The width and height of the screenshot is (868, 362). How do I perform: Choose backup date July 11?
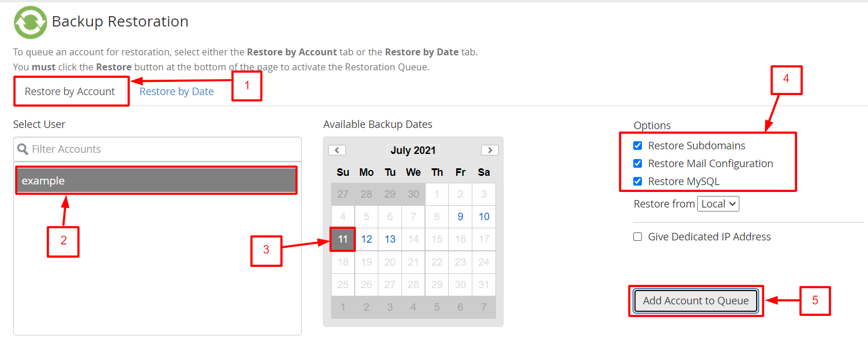343,239
